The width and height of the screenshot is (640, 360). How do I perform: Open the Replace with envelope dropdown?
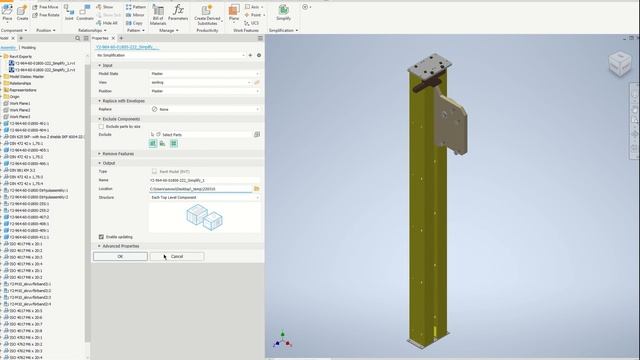pos(205,109)
